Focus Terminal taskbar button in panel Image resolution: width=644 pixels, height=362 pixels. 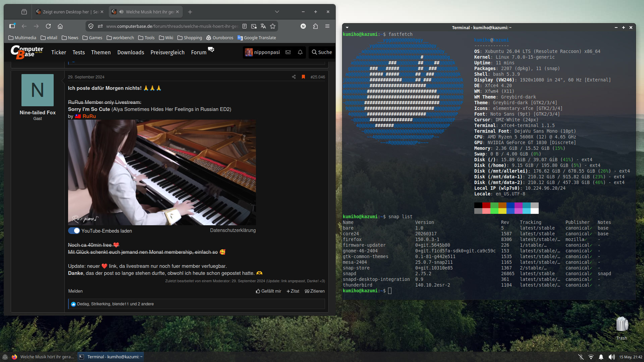coord(111,357)
